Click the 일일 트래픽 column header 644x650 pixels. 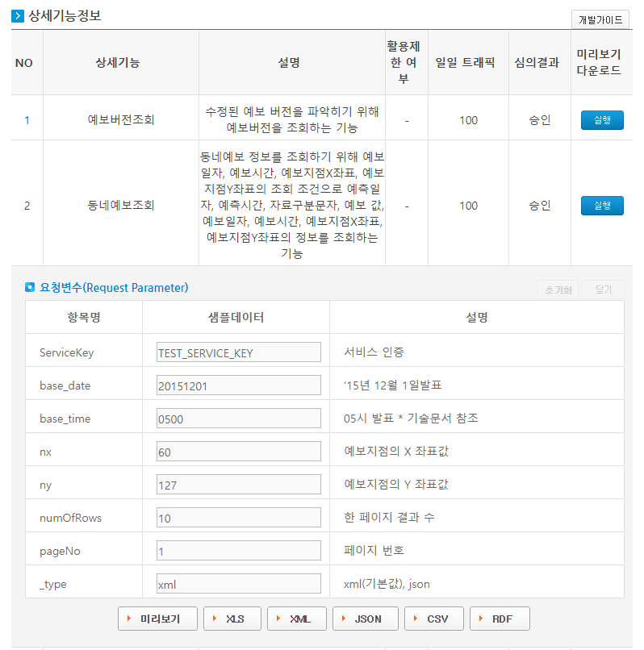pyautogui.click(x=465, y=63)
